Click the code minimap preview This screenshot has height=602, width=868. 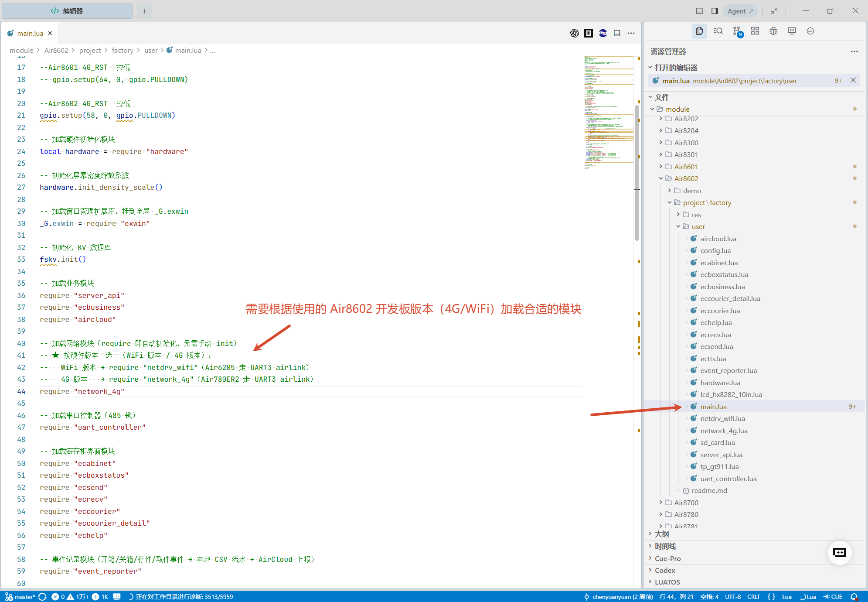609,112
